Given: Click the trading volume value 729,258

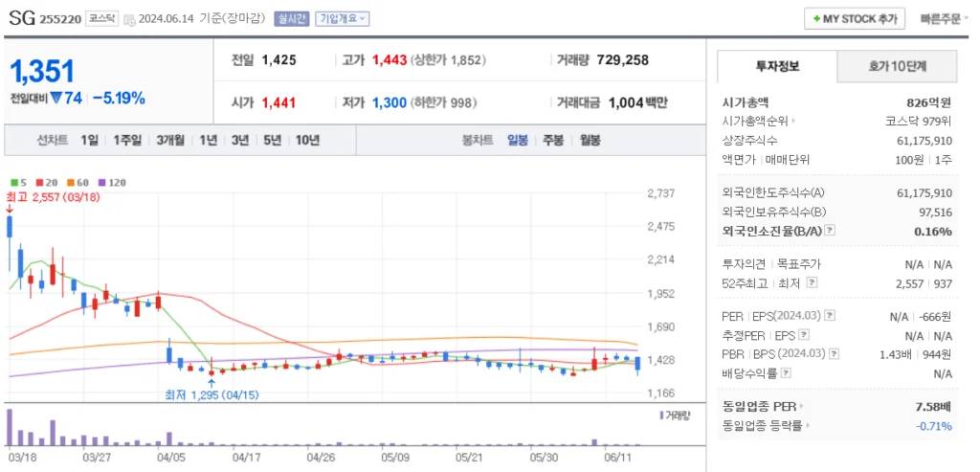Looking at the screenshot, I should click(622, 60).
